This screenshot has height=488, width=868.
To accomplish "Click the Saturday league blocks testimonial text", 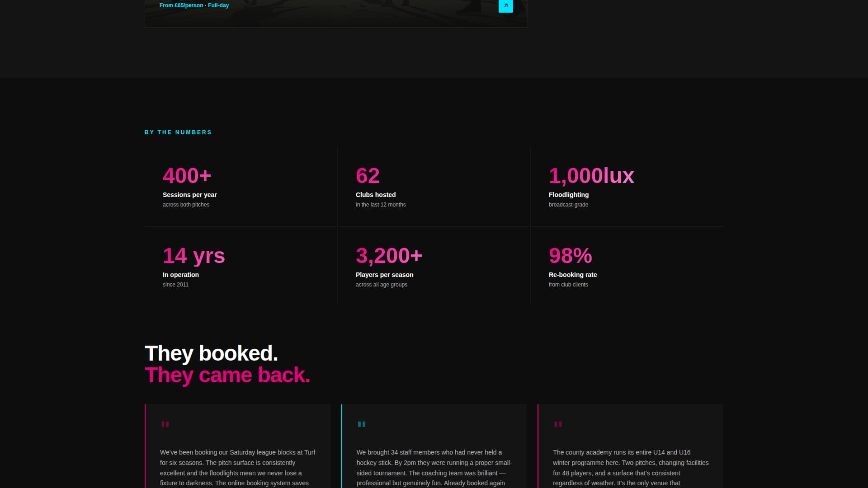I will [x=237, y=468].
